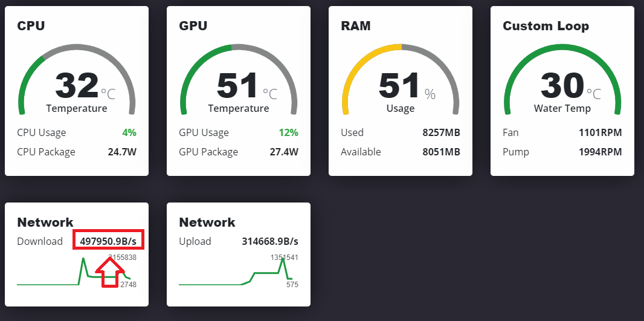644x321 pixels.
Task: Click the 1994RPM Pump speed reading
Action: tap(601, 152)
